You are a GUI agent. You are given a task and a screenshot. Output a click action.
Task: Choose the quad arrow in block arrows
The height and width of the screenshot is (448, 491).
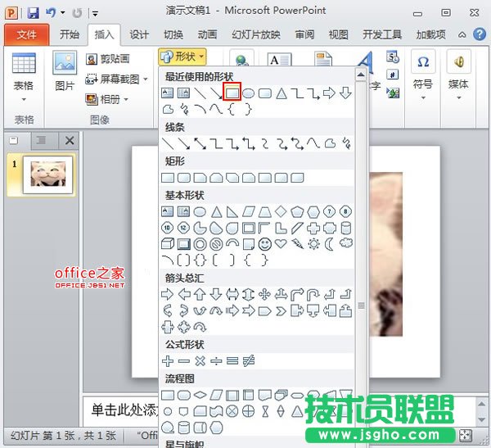(264, 294)
